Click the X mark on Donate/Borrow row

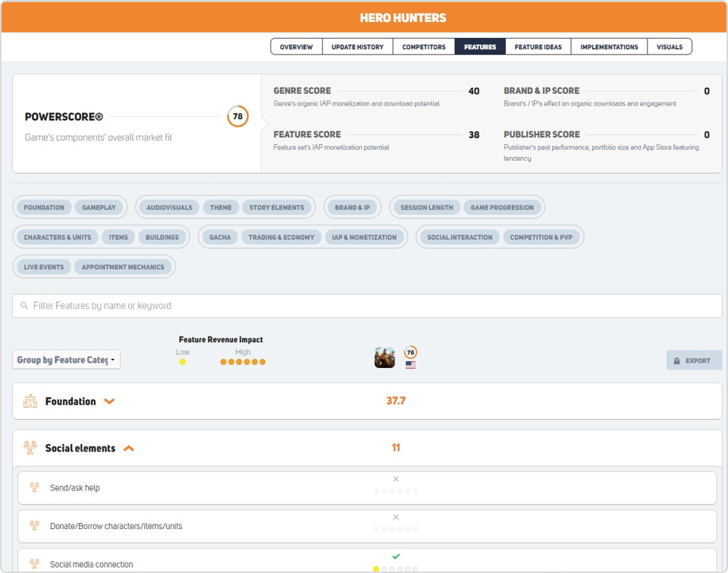click(396, 518)
